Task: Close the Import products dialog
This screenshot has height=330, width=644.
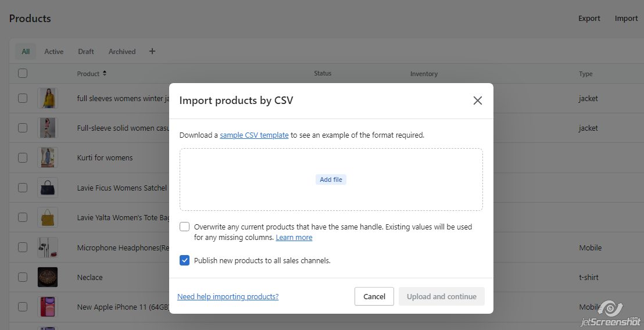Action: point(478,101)
